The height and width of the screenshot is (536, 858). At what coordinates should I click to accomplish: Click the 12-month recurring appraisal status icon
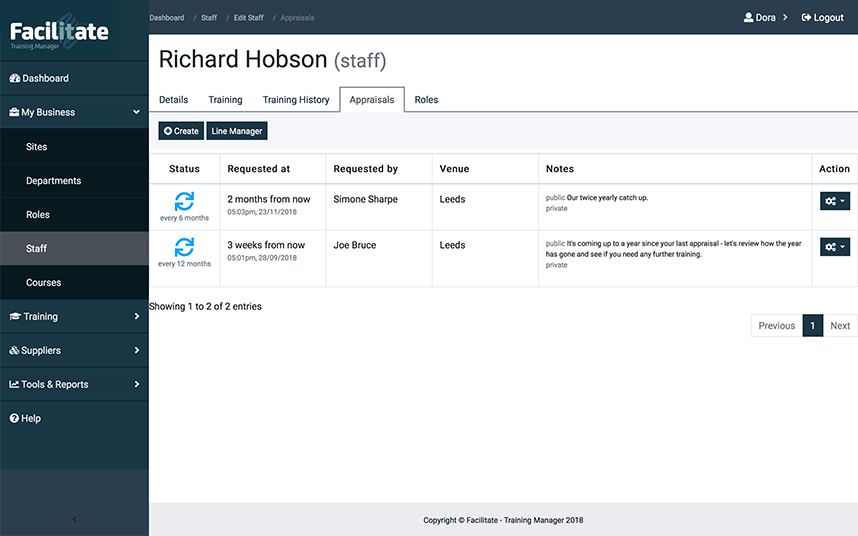[184, 246]
